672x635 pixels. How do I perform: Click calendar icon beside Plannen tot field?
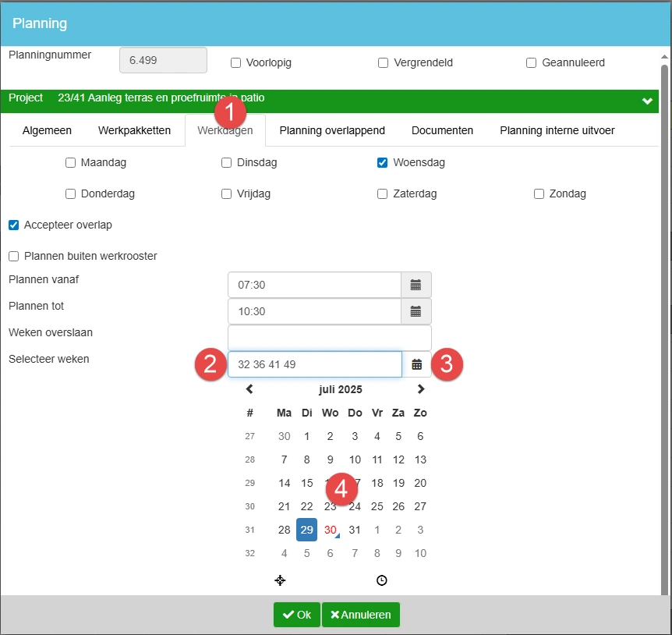tap(416, 311)
